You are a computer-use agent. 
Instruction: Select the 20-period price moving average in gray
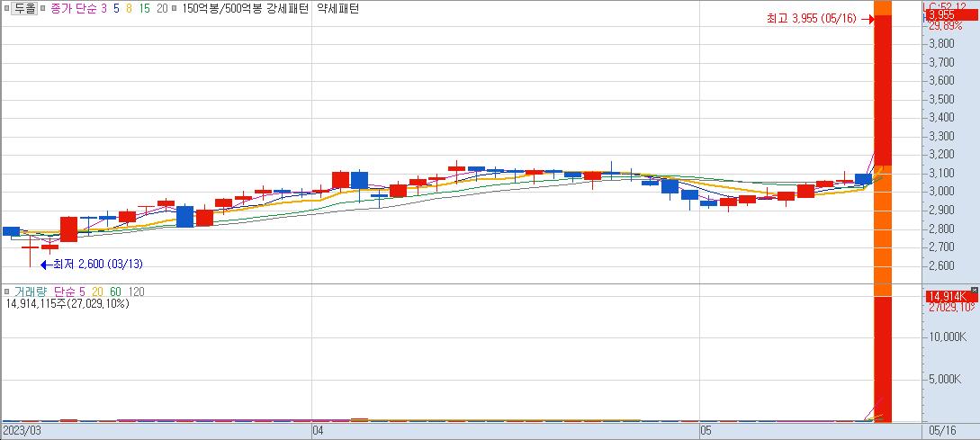point(162,10)
